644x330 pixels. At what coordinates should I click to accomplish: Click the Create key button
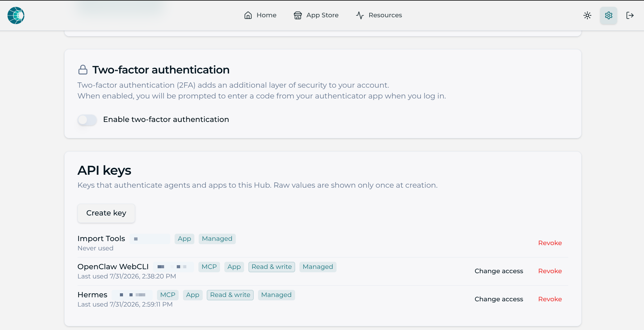coord(106,213)
